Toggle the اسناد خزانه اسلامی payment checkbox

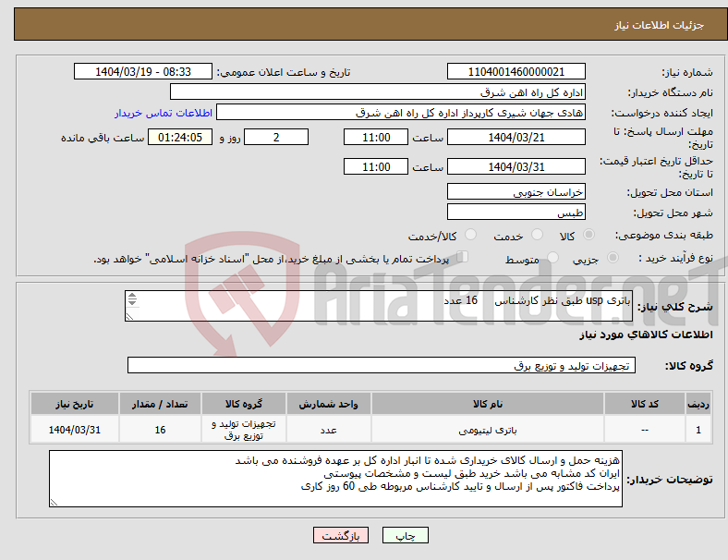463,257
